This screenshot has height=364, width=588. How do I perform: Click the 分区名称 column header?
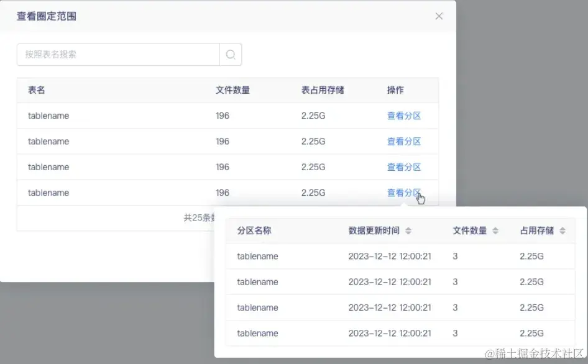[x=254, y=230]
